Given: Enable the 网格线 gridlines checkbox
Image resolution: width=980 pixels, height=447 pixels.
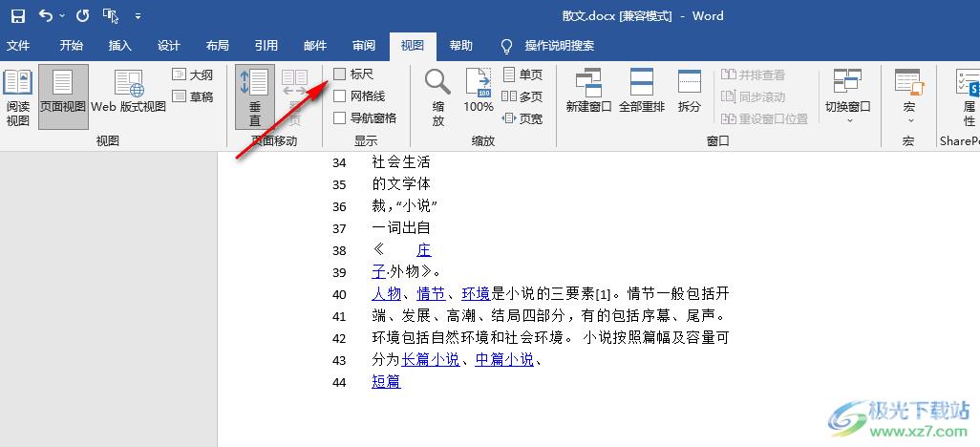Looking at the screenshot, I should pyautogui.click(x=339, y=96).
